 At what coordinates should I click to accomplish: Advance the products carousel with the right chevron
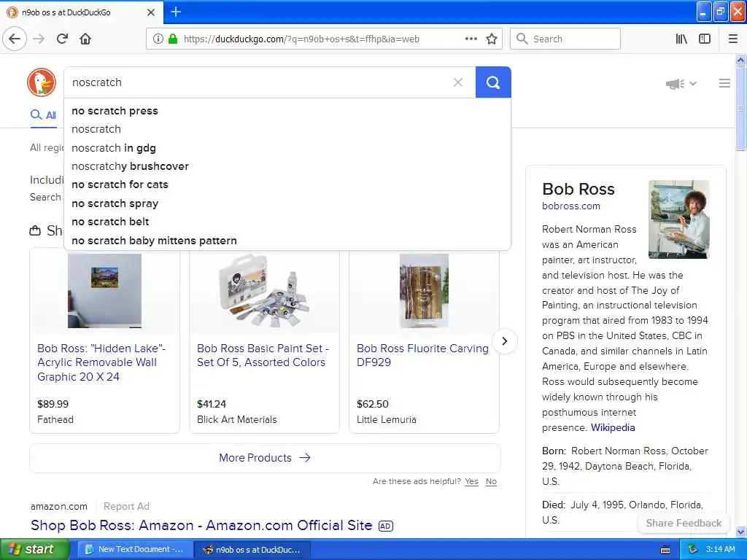click(505, 341)
